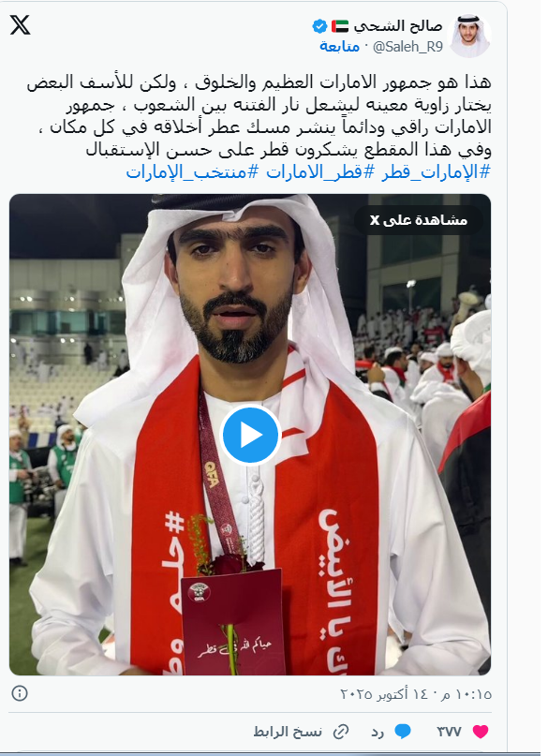Click the heart like icon
The image size is (548, 756).
(480, 732)
